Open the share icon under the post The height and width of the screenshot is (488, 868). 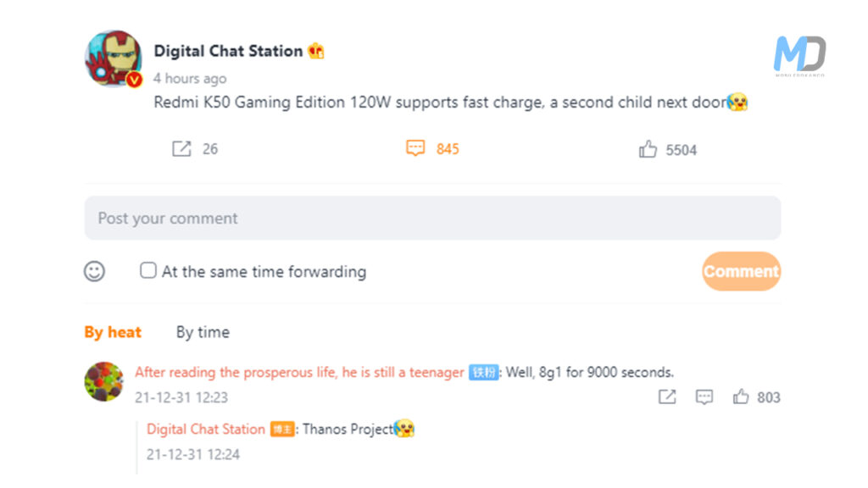181,148
